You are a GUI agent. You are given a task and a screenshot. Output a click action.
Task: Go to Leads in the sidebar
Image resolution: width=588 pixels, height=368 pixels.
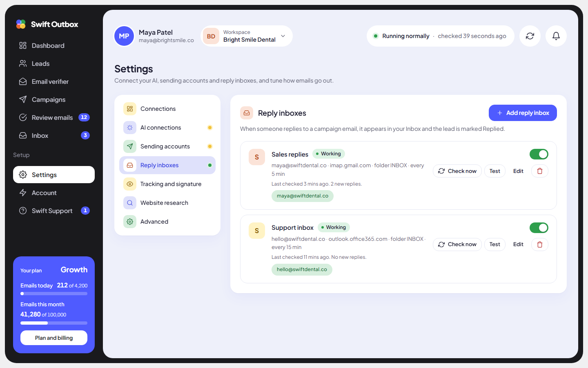(54, 63)
